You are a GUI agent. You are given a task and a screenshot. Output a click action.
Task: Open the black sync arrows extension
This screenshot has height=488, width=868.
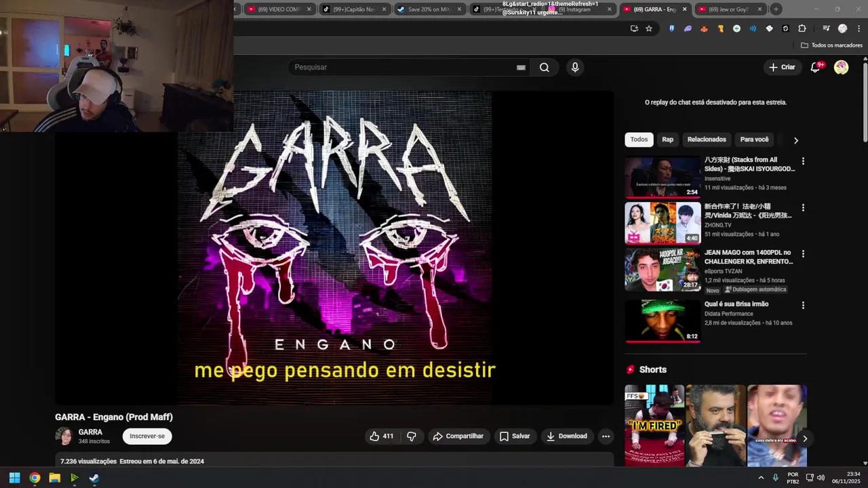[785, 28]
